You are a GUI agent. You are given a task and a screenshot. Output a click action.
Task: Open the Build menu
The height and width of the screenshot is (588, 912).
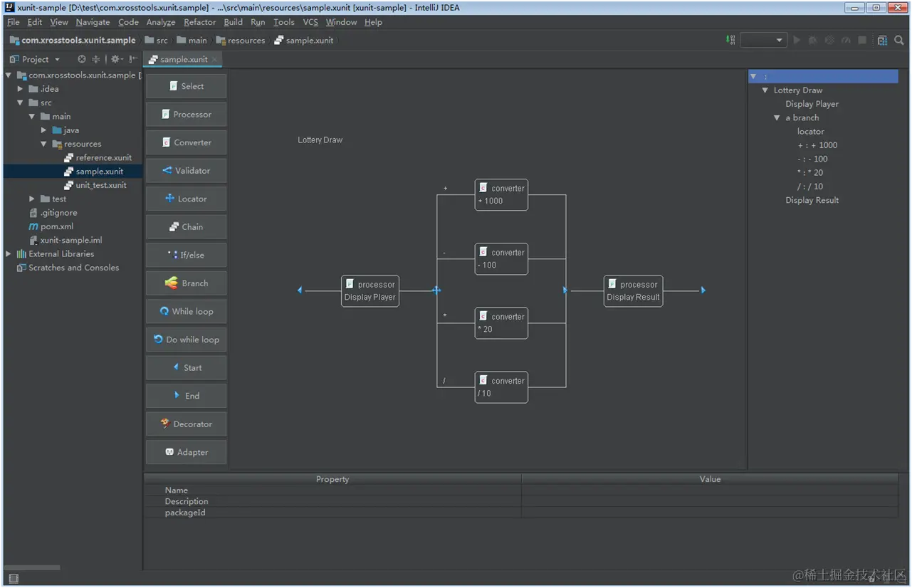click(x=234, y=22)
